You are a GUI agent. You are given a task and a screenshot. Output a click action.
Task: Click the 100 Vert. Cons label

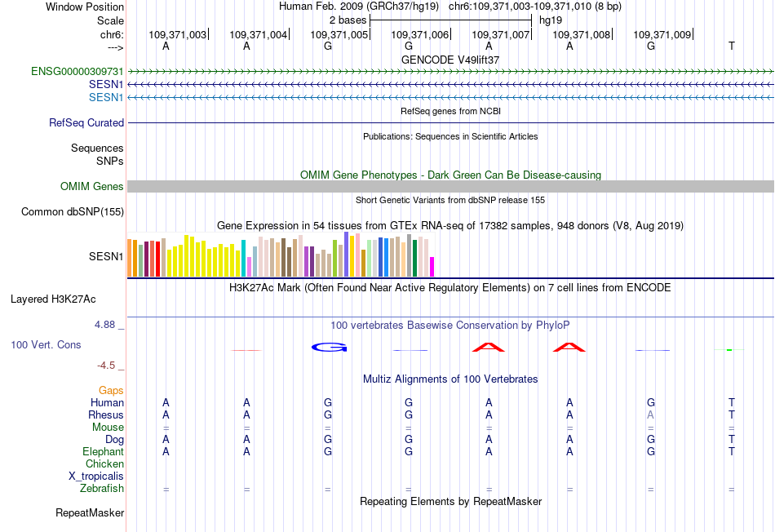click(46, 344)
